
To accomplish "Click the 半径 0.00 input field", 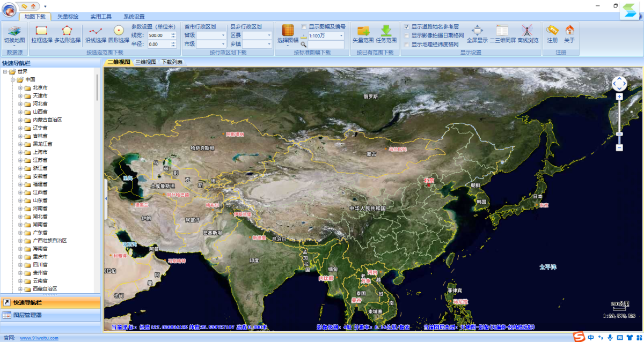I will [159, 44].
